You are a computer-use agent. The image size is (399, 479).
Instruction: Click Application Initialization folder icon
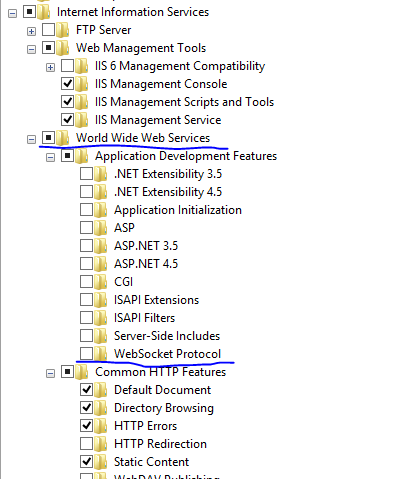pos(101,210)
